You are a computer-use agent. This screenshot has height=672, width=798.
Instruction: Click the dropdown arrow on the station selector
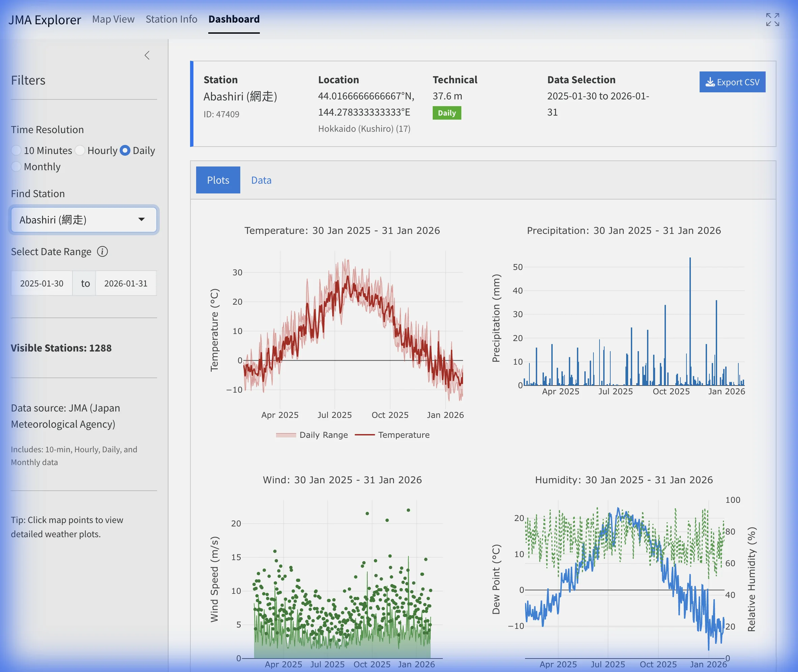pos(142,220)
